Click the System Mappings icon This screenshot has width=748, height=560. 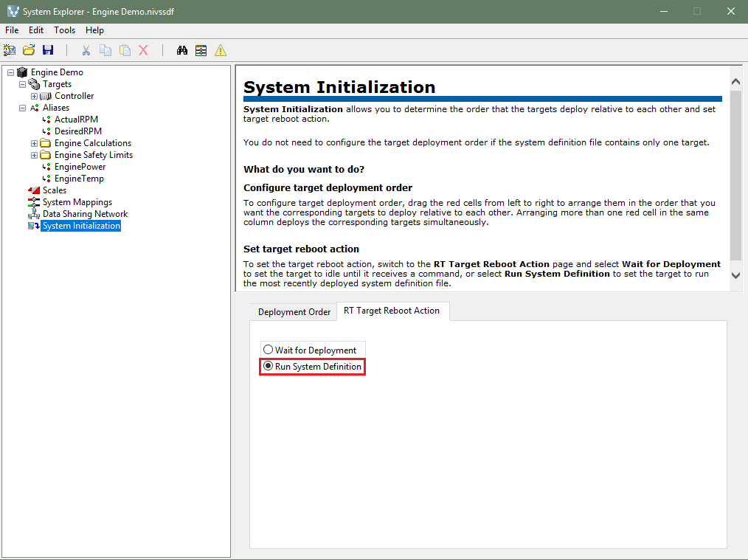pyautogui.click(x=34, y=202)
